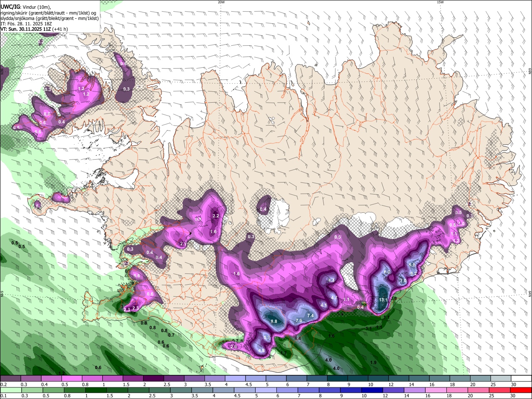
Task: Select the 2.2 value in west Iceland
Action: pos(215,216)
